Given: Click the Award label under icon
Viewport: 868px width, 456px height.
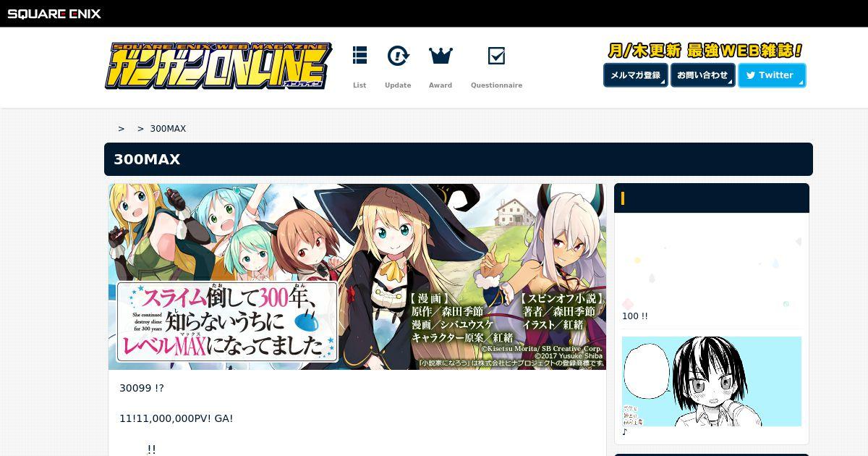Looking at the screenshot, I should point(441,85).
